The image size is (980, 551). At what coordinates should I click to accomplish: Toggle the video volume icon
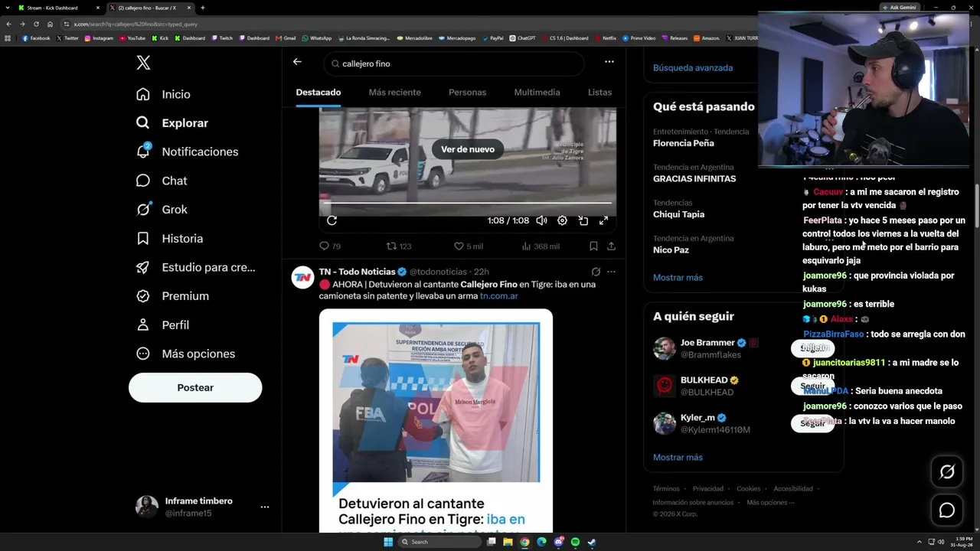pos(541,220)
